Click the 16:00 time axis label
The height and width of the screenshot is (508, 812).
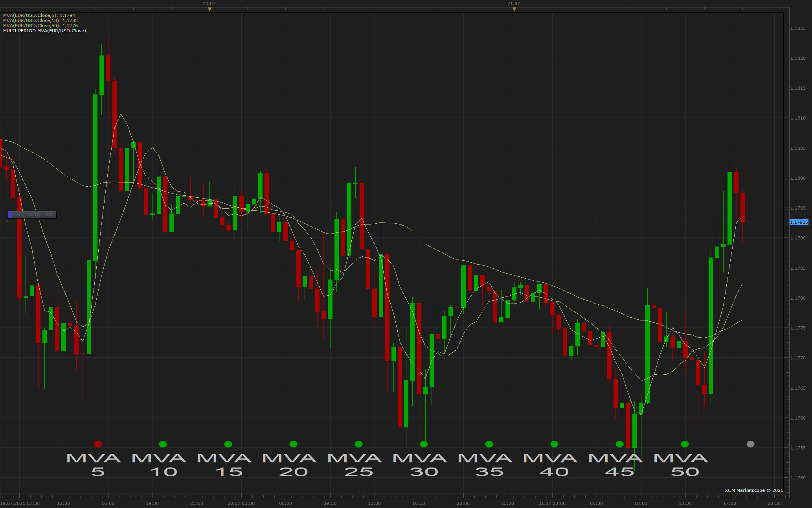(108, 503)
